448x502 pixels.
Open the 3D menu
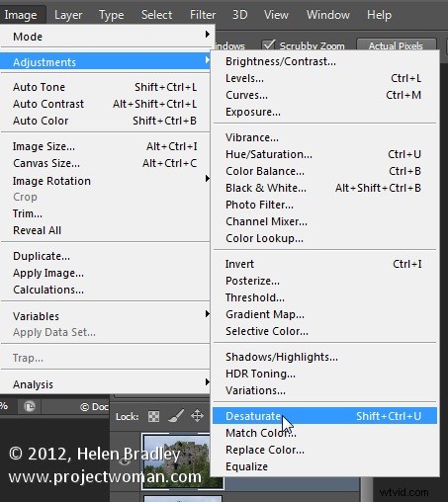pyautogui.click(x=239, y=15)
